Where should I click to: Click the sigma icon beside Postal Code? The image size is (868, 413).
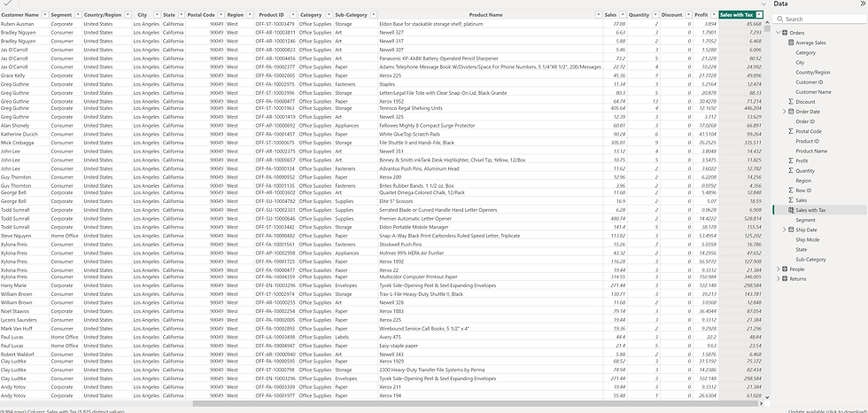pyautogui.click(x=791, y=131)
